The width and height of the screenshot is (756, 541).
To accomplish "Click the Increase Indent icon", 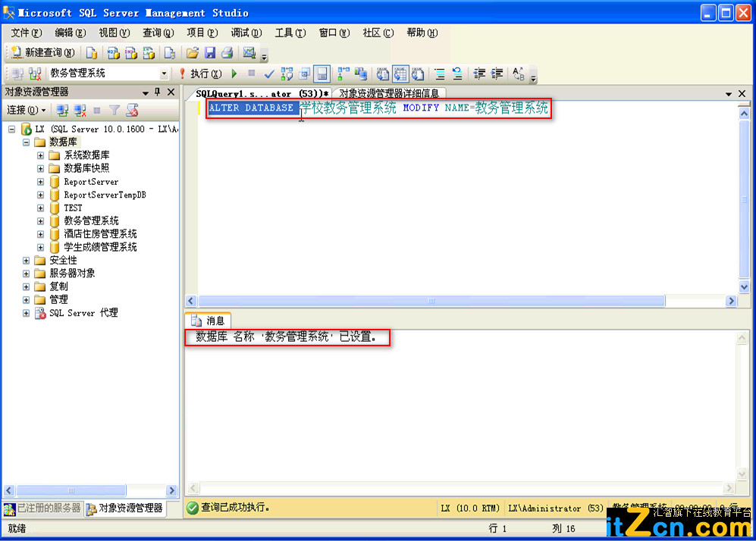I will (497, 73).
